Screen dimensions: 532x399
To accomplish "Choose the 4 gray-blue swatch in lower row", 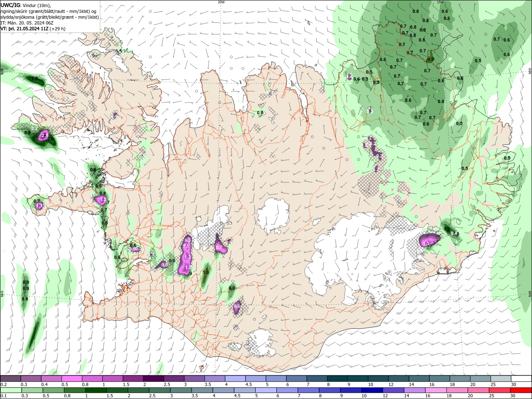I will [224, 390].
